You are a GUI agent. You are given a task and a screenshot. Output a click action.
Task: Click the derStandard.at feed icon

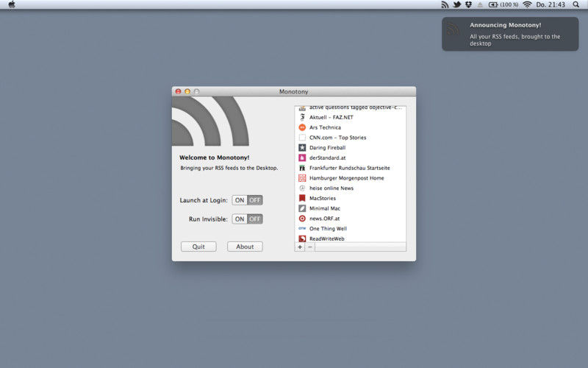pos(302,158)
